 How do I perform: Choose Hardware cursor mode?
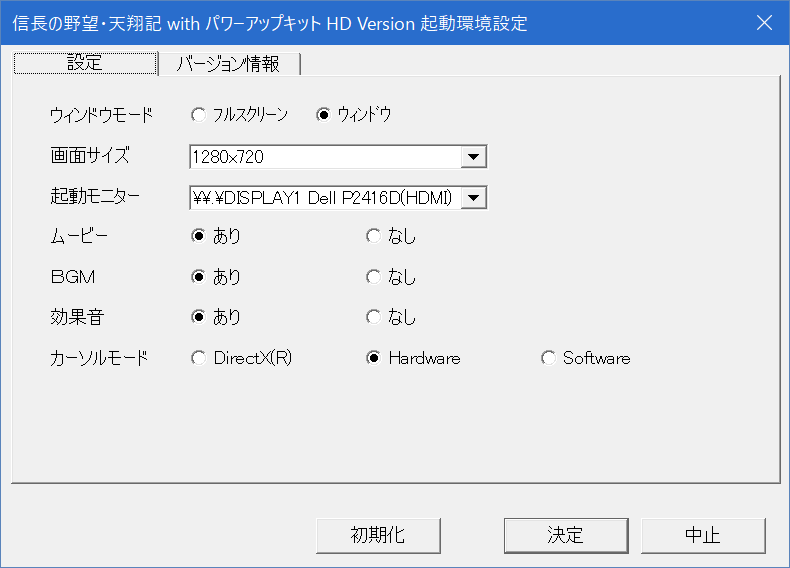(373, 358)
